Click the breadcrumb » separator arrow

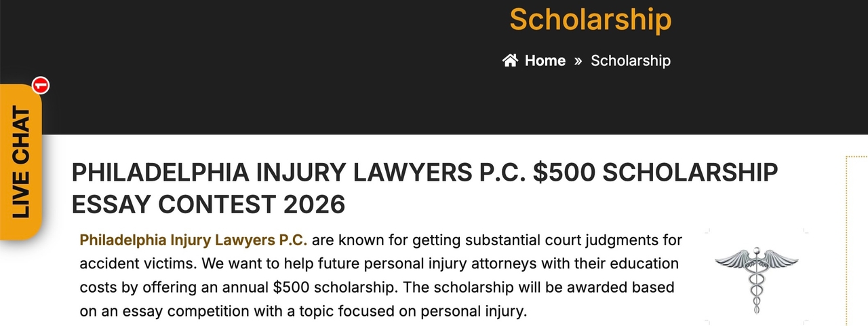pyautogui.click(x=578, y=60)
